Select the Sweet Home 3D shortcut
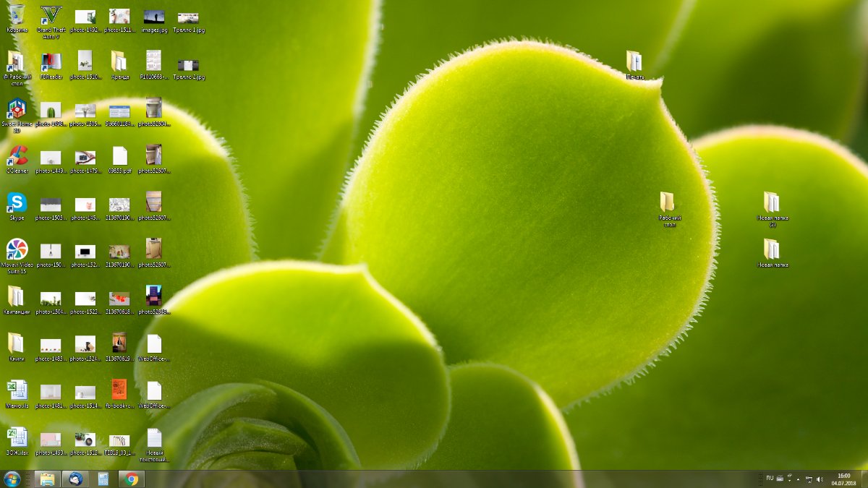 click(17, 110)
